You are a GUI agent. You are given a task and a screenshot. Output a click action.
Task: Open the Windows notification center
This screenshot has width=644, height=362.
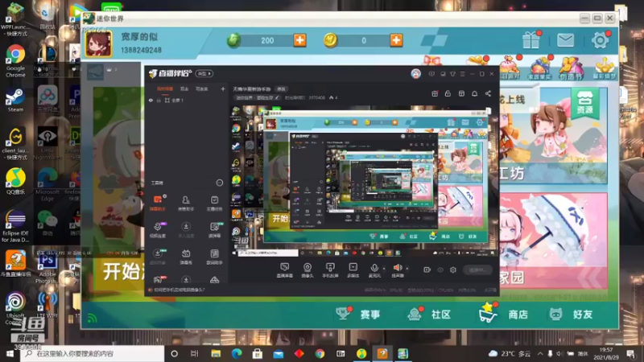click(631, 353)
